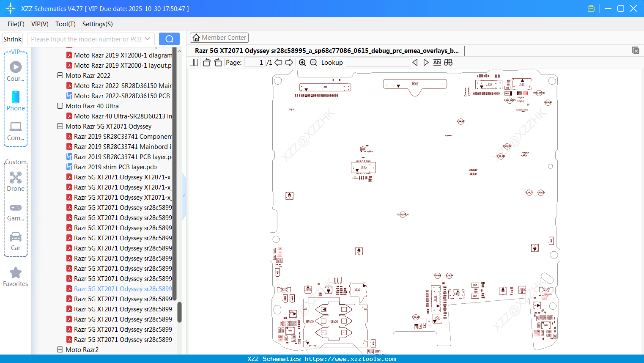
Task: Open the Settings(S) menu
Action: point(97,24)
